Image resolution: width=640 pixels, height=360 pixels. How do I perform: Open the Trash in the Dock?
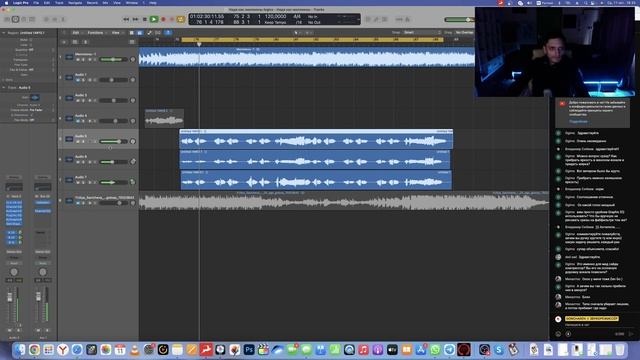[x=620, y=350]
